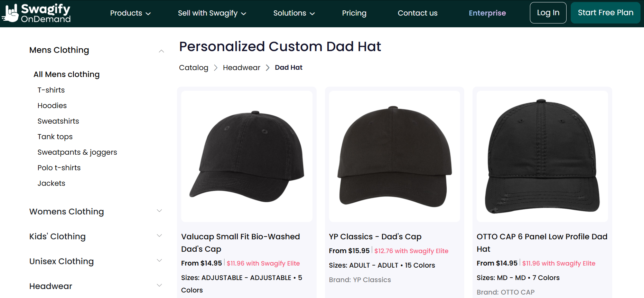644x298 pixels.
Task: Click Headwear in the breadcrumb trail
Action: pyautogui.click(x=241, y=68)
